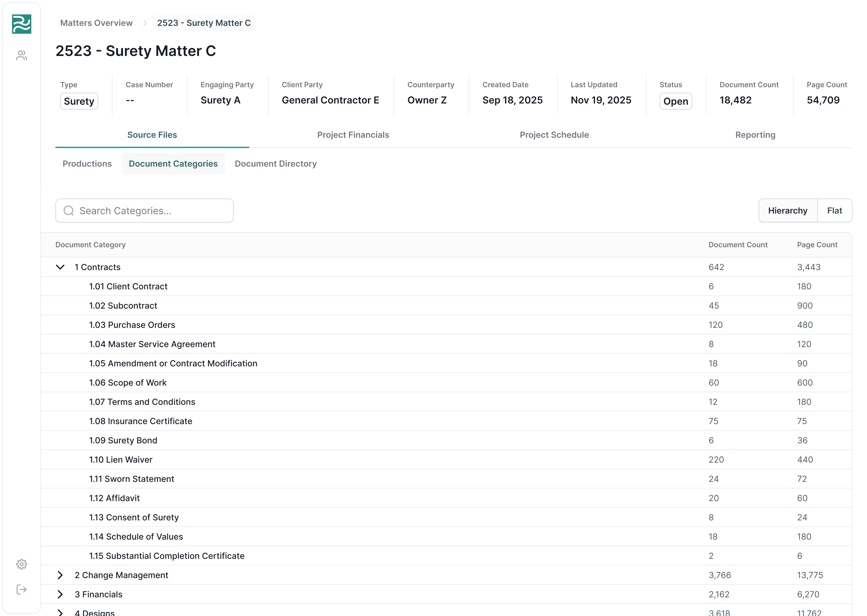Go to Matters Overview breadcrumb
Screen dimensions: 867x616
click(96, 23)
